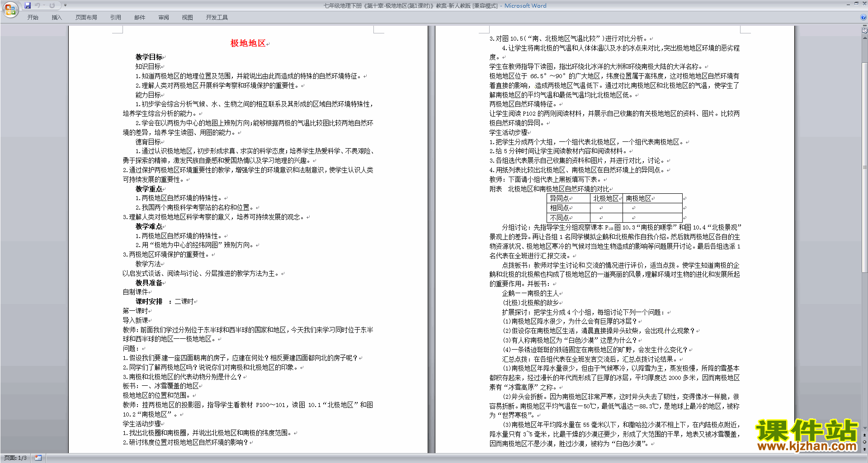Click the line 第一课时
868x463 pixels.
135,311
